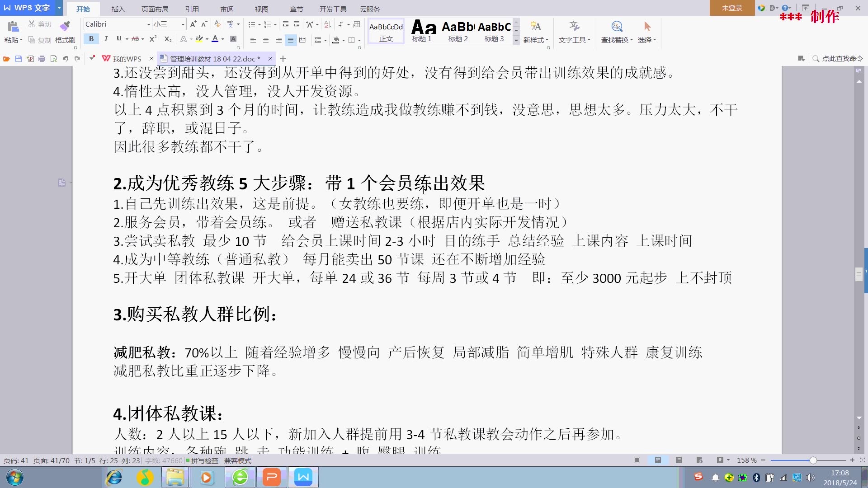This screenshot has height=488, width=868.
Task: Decrease font size with A- icon
Action: (204, 24)
